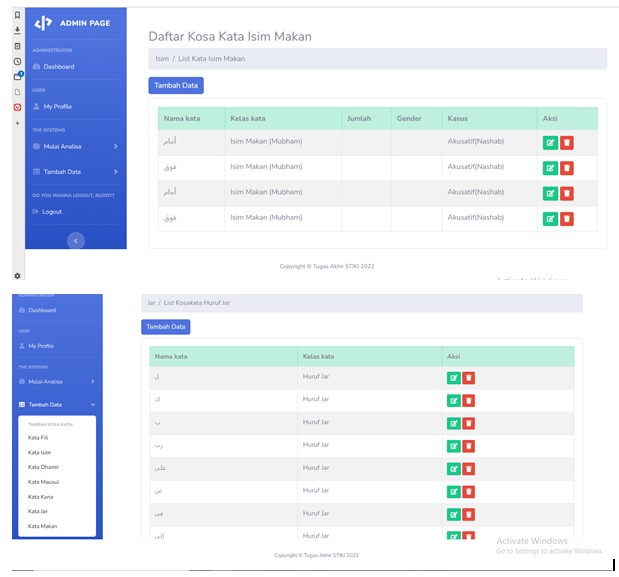
Task: Delete the على Huruf Jar entry
Action: [469, 469]
